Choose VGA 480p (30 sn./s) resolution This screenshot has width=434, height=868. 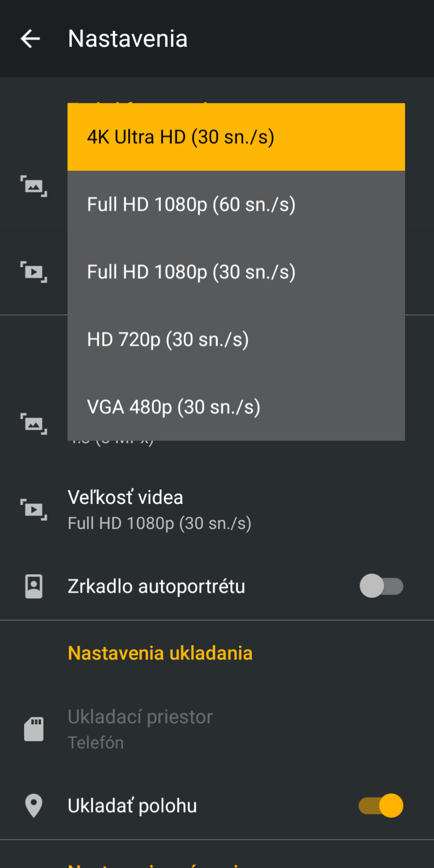point(236,407)
